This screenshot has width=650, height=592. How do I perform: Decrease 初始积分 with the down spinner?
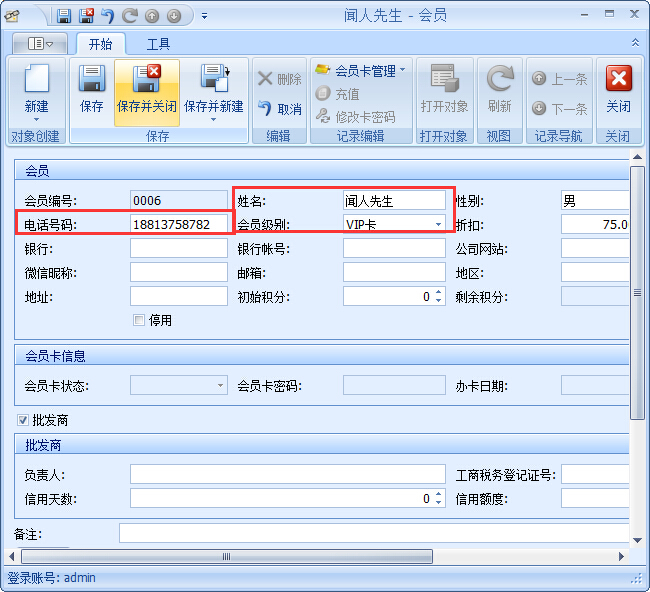pyautogui.click(x=439, y=301)
